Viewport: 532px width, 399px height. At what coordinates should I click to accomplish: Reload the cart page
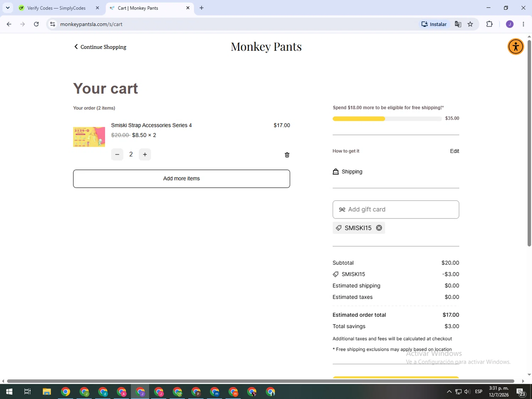pyautogui.click(x=36, y=24)
